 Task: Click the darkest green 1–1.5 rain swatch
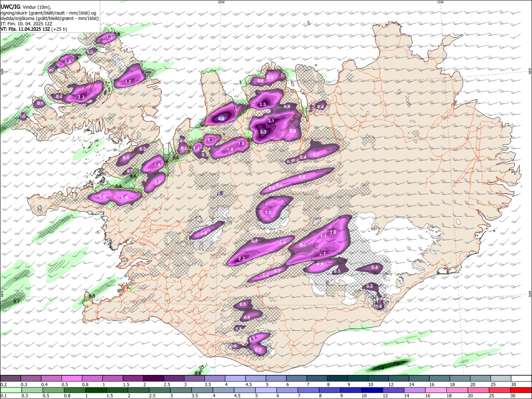[96, 390]
